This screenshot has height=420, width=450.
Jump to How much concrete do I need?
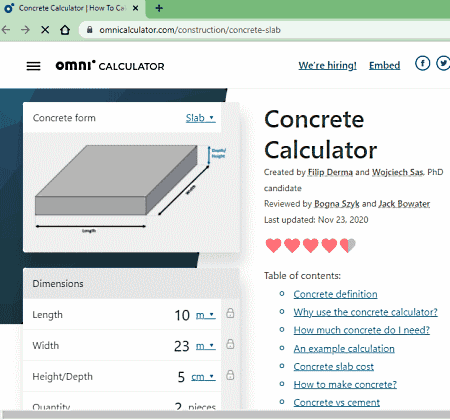click(x=362, y=330)
